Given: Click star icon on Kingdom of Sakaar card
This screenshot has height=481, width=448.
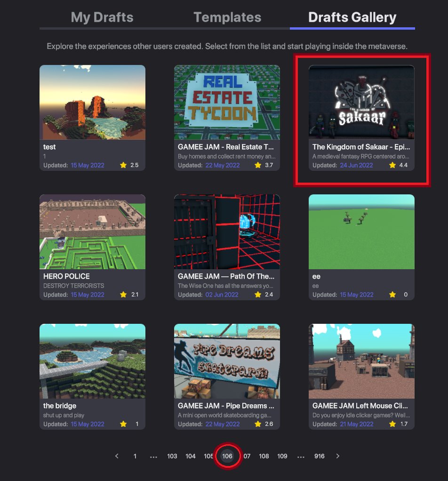Looking at the screenshot, I should click(x=392, y=165).
